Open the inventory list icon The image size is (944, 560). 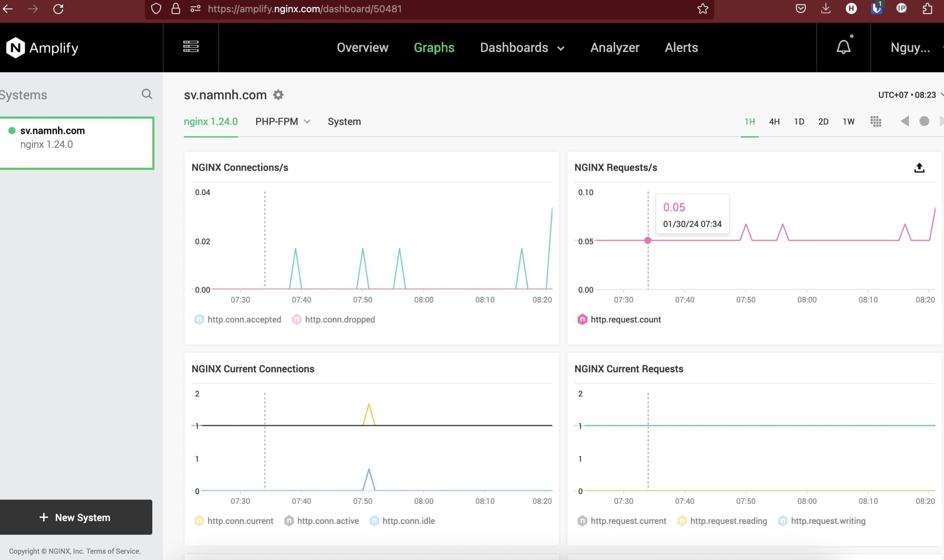[x=191, y=47]
